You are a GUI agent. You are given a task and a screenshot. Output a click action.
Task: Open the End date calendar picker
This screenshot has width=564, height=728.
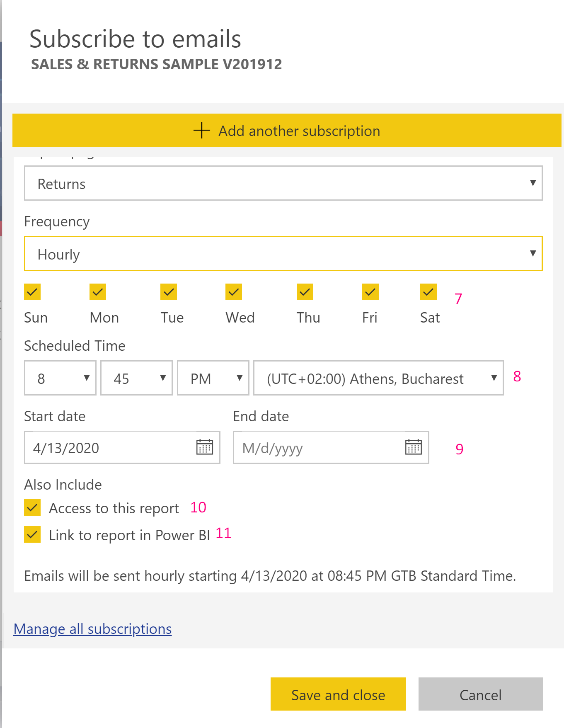pos(413,447)
